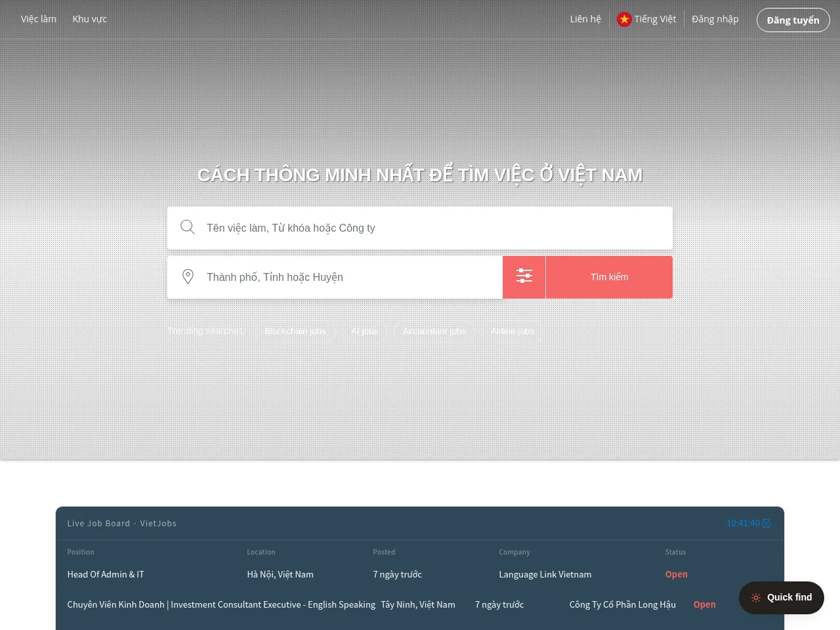Viewport: 840px width, 630px height.
Task: Click the Posted column header
Action: click(x=385, y=552)
